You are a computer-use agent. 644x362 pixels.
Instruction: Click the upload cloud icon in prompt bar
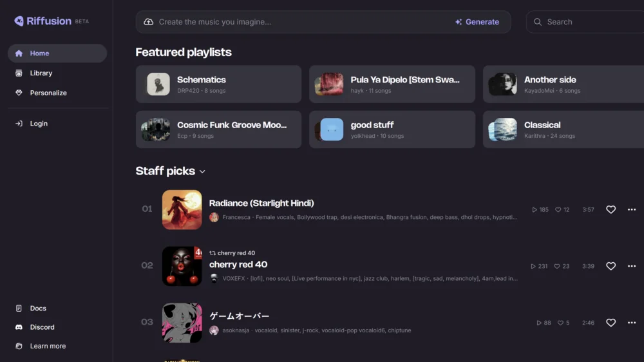coord(149,22)
